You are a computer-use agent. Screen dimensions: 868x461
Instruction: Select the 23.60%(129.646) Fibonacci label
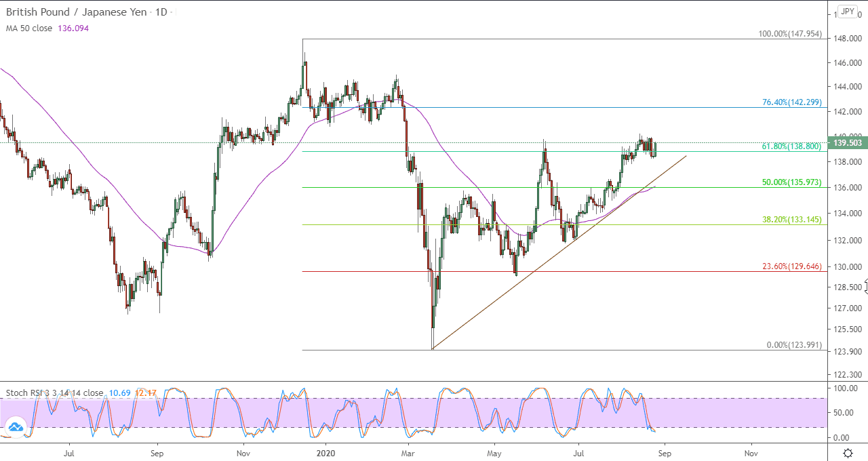(792, 266)
